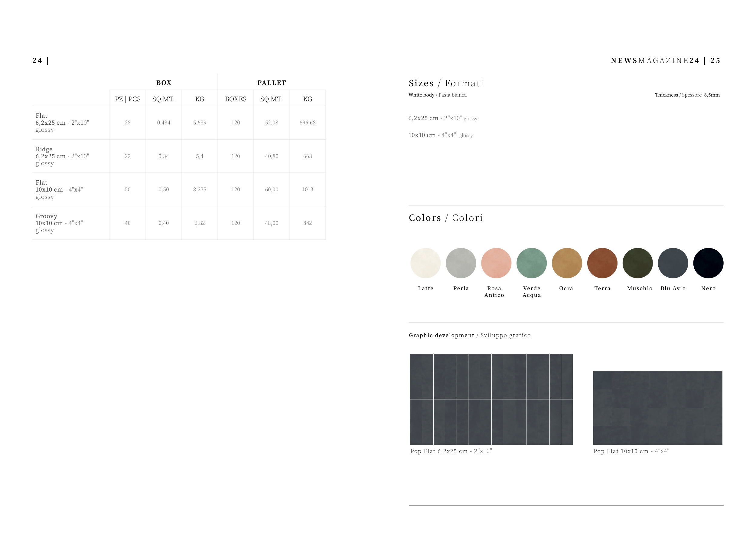Pick the Rosa Antico pink swatch
The width and height of the screenshot is (756, 535).
coord(496,263)
